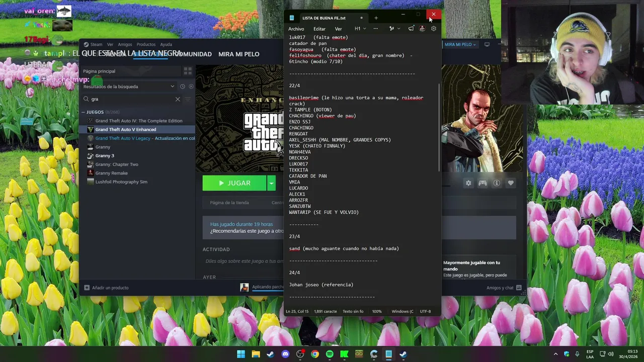644x362 pixels.
Task: Click the heart favorite icon on game page
Action: [511, 183]
